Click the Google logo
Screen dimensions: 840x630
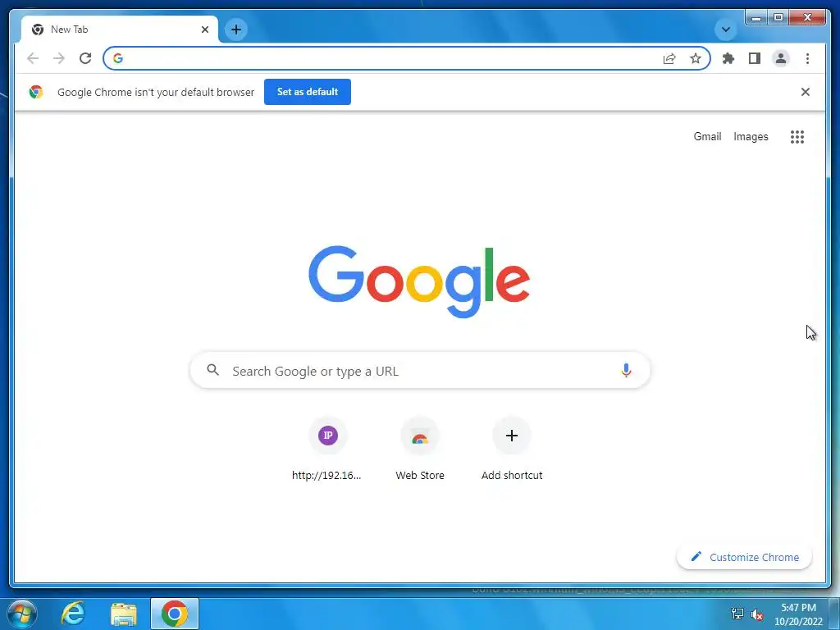(419, 282)
